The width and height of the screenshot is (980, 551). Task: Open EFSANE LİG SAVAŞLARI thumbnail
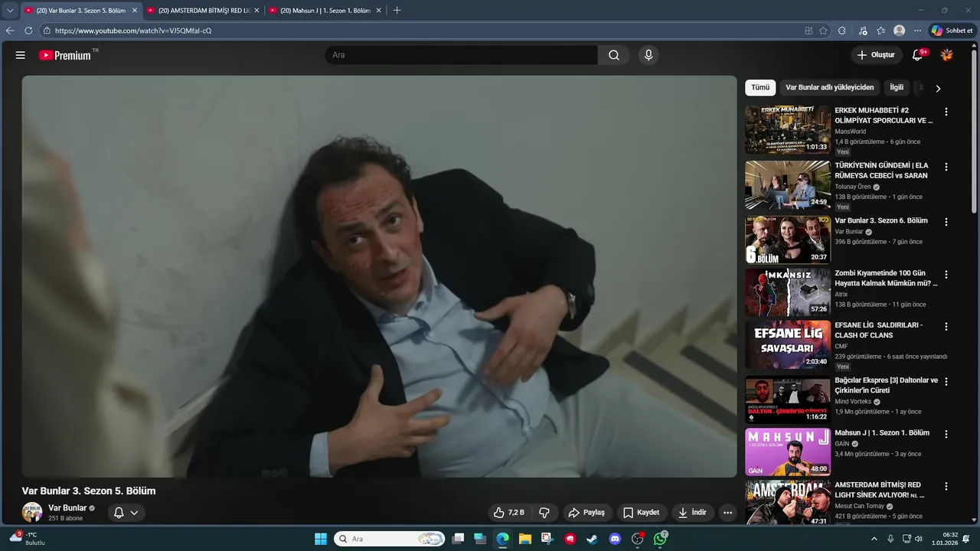tap(788, 345)
